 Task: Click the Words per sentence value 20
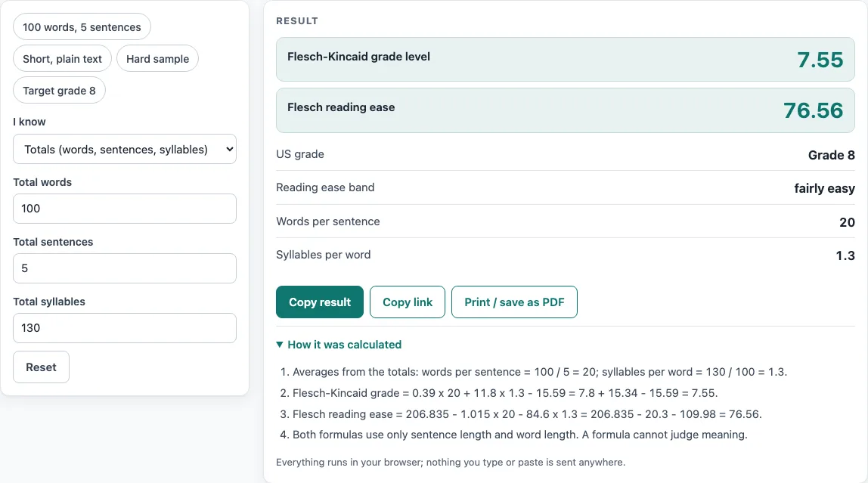coord(847,222)
